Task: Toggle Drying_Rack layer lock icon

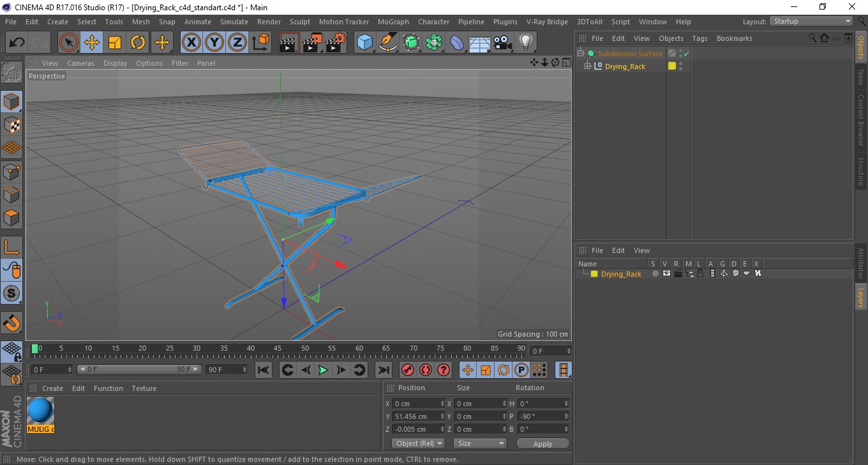Action: pos(700,273)
